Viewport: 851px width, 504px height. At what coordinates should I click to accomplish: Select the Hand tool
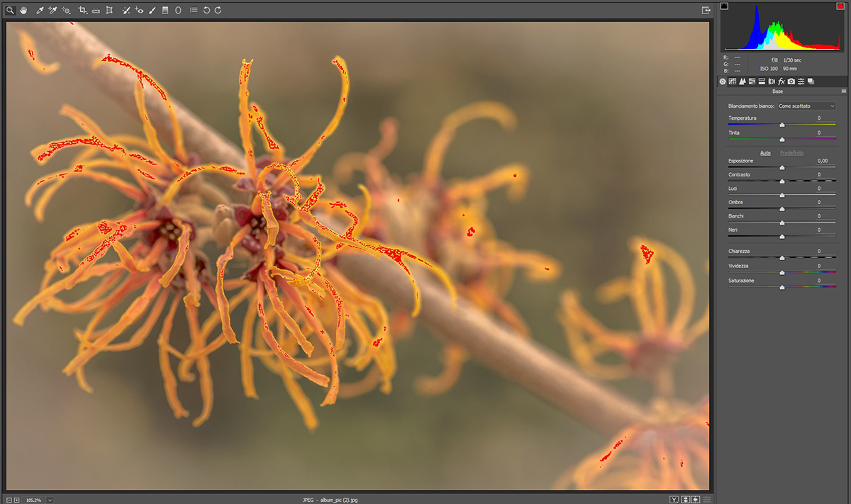(x=23, y=11)
